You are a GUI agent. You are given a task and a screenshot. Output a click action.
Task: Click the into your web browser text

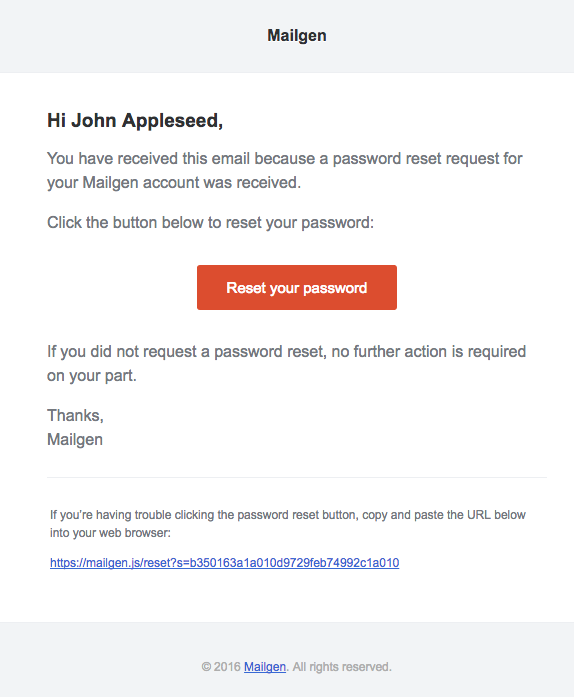(x=110, y=533)
